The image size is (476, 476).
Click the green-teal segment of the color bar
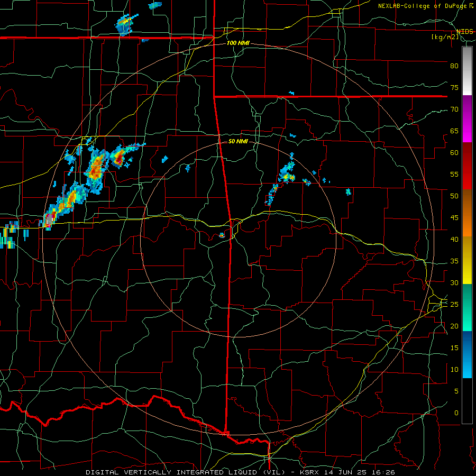(467, 307)
